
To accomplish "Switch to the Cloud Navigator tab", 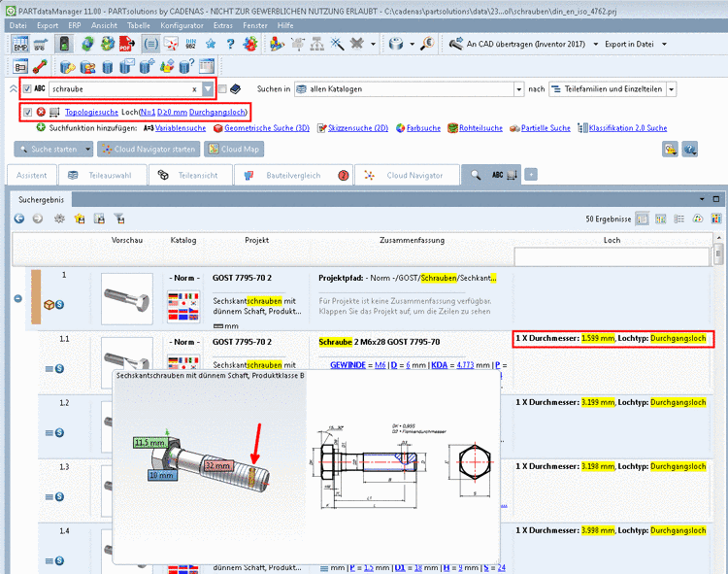I will [x=407, y=175].
